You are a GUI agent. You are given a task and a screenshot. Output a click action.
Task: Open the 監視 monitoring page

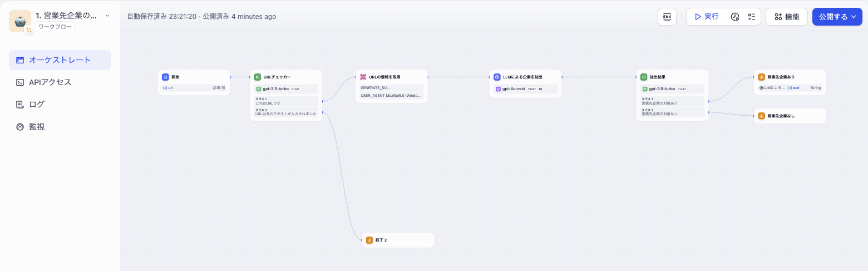[37, 127]
